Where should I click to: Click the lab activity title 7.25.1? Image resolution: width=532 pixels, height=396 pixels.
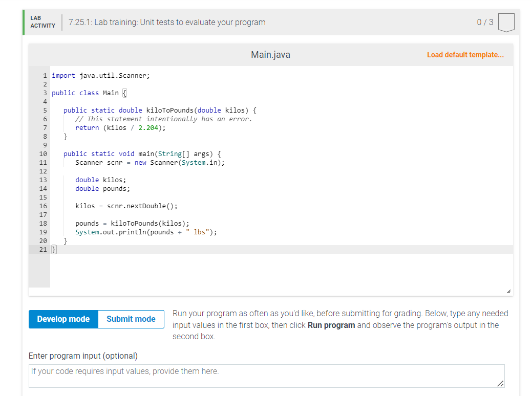tap(165, 22)
